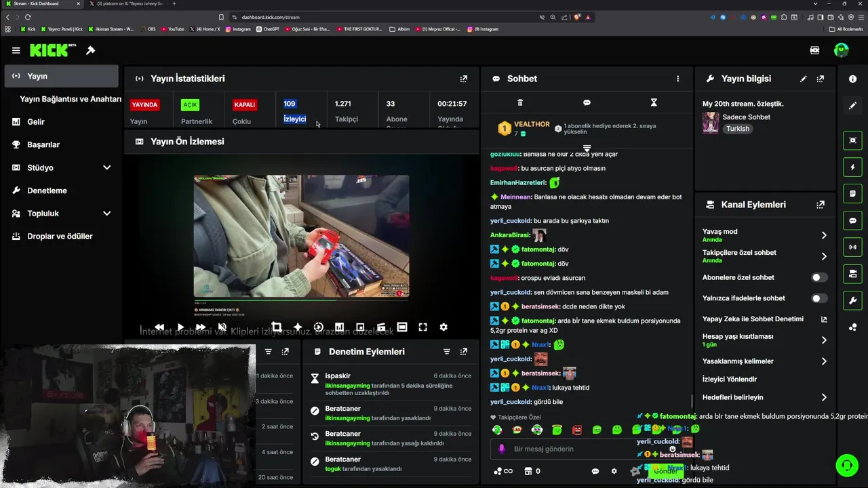Click the sparkle icon in preview controls

pos(298,327)
